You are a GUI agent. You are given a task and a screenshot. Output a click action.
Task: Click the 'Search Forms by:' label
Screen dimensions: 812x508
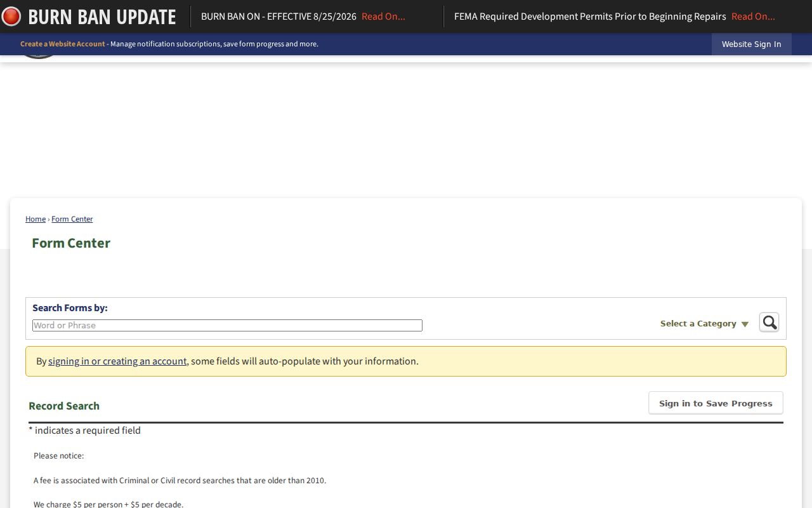point(70,308)
